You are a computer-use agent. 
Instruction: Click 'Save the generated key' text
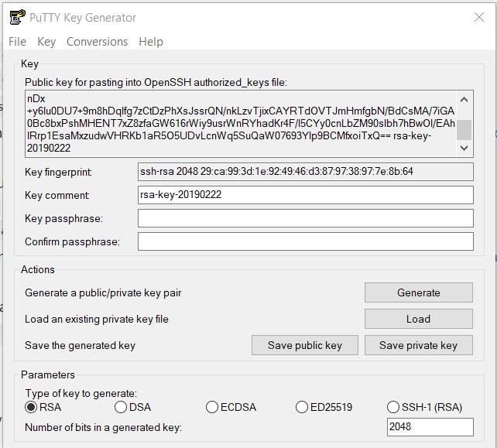point(81,345)
